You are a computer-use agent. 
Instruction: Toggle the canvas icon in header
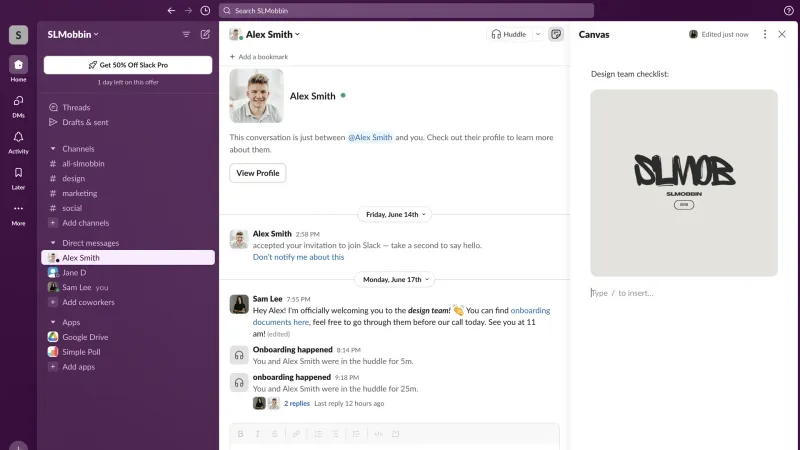pos(556,34)
